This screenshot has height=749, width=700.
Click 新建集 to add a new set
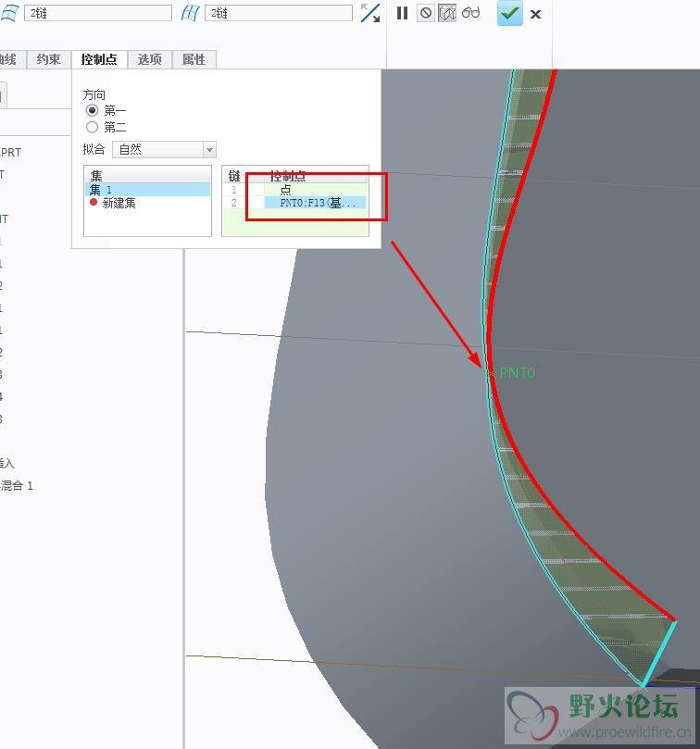pos(119,203)
